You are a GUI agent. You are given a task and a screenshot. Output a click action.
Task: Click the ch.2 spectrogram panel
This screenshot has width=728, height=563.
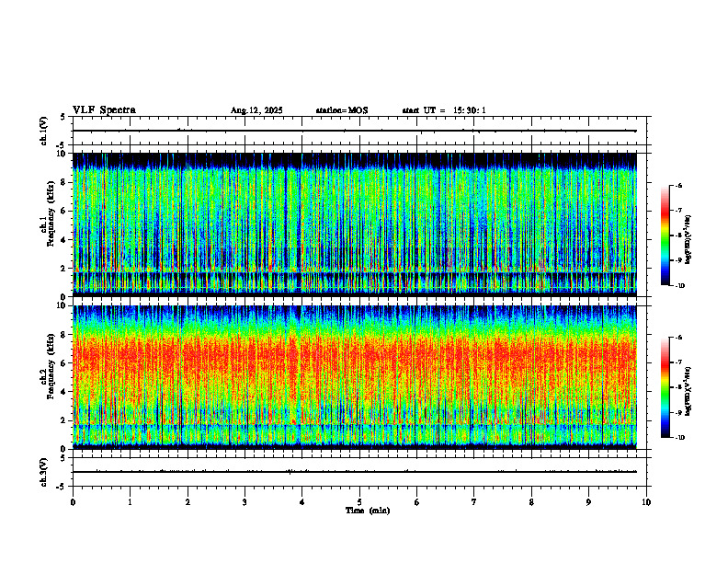click(355, 377)
